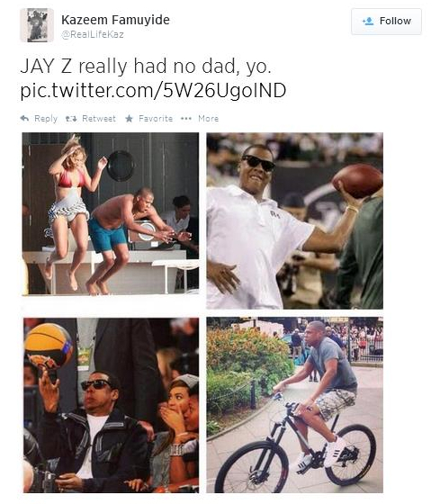Follow @RealLifeKaz with the Follow button
This screenshot has height=504, width=440.
[x=386, y=22]
